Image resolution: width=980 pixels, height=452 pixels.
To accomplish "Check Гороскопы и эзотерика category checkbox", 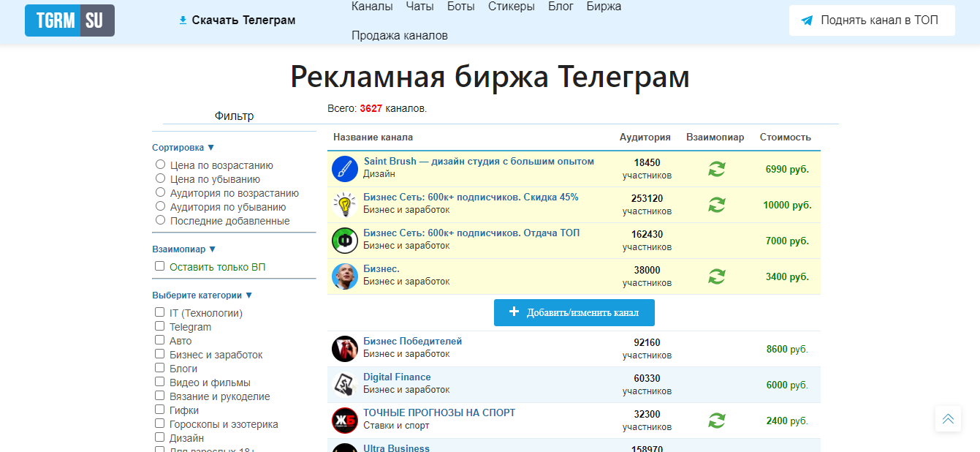I will tap(159, 423).
